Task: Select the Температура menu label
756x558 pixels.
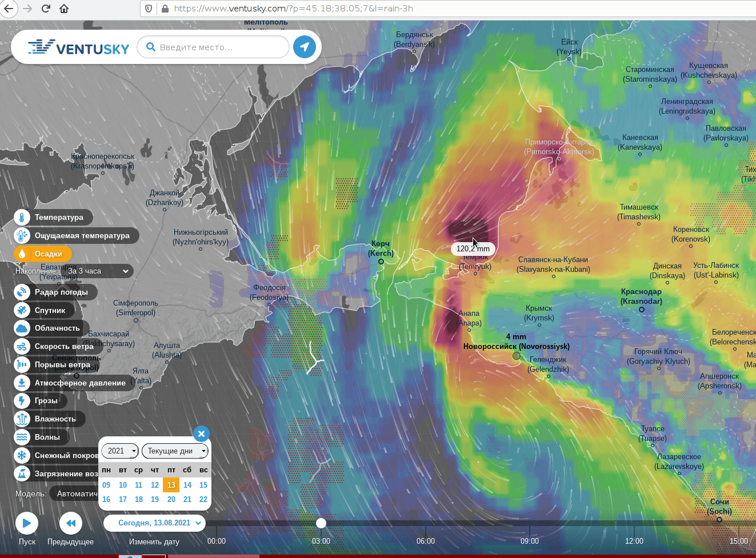Action: click(59, 218)
